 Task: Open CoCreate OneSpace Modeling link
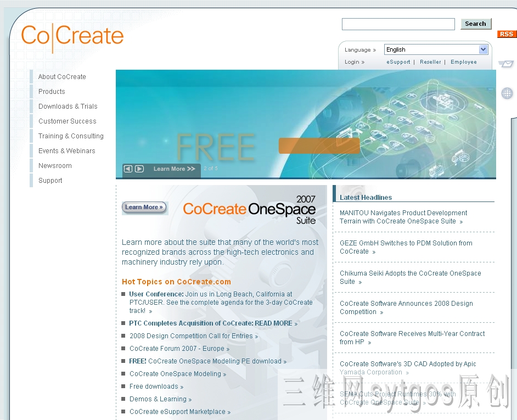[178, 374]
